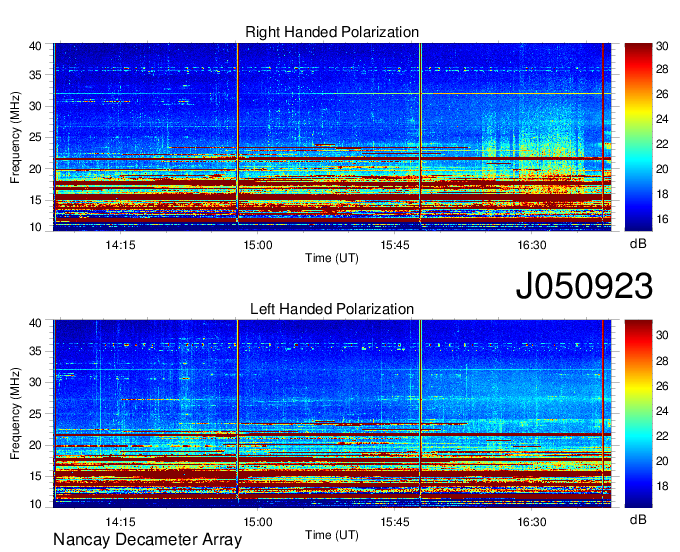Click Frequency (MHz) axis label of Left Handed plot

click(x=15, y=414)
